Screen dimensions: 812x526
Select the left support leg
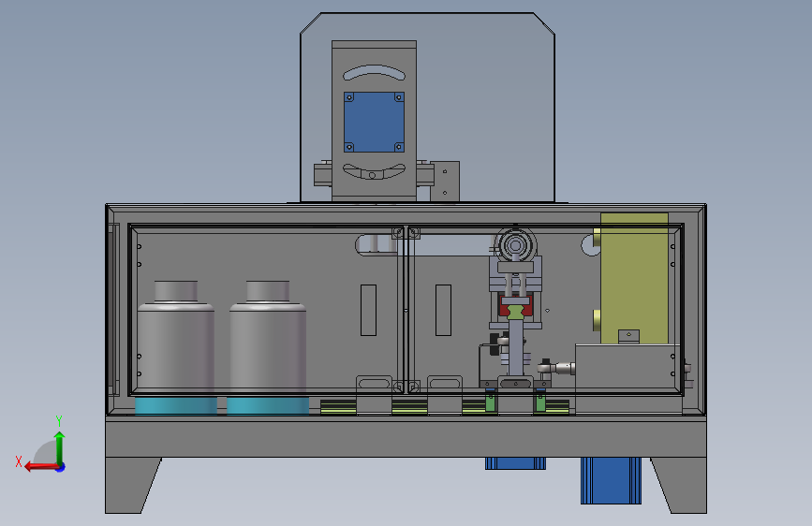tap(129, 485)
